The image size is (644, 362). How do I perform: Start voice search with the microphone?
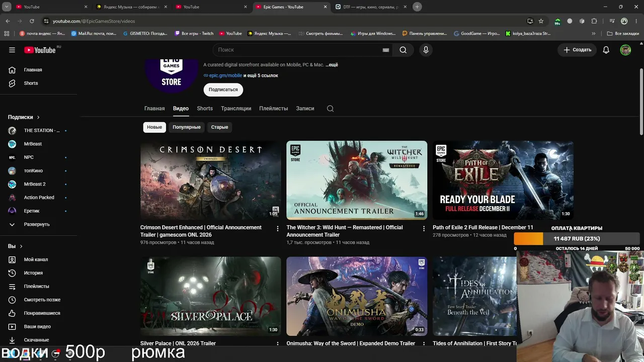click(426, 50)
